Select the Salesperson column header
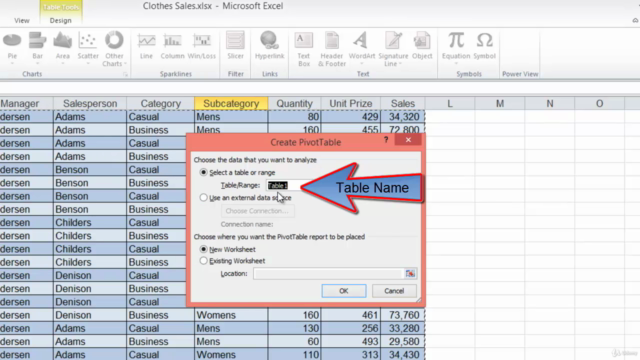This screenshot has width=640, height=360. [90, 103]
